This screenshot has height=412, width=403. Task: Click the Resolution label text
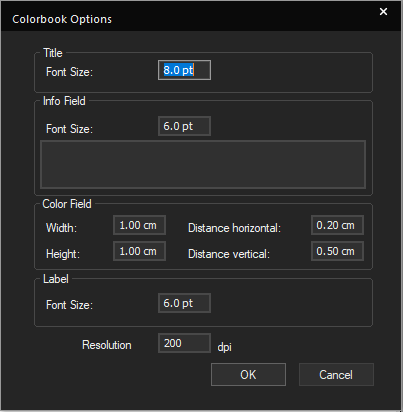[x=107, y=345]
